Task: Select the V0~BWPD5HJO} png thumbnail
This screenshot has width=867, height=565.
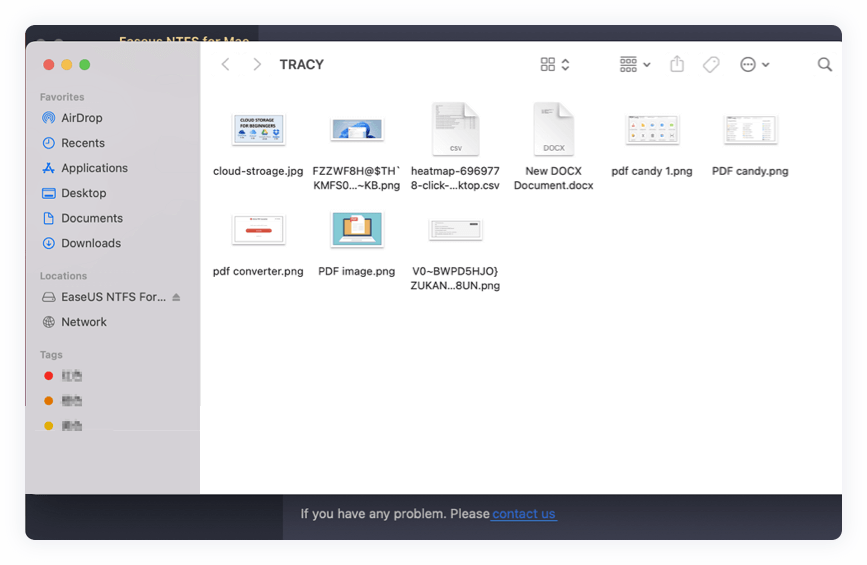Action: click(x=456, y=229)
